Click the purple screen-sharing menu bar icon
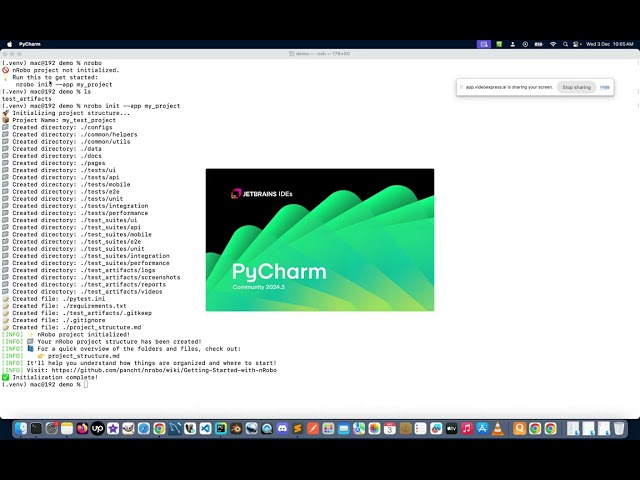Image resolution: width=640 pixels, height=480 pixels. [484, 44]
